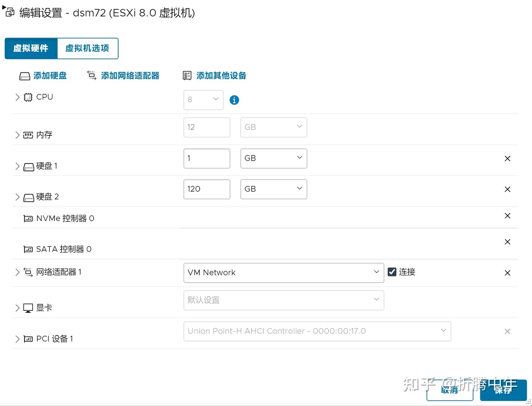Expand the 内存 memory row
Image resolution: width=532 pixels, height=406 pixels.
[17, 135]
